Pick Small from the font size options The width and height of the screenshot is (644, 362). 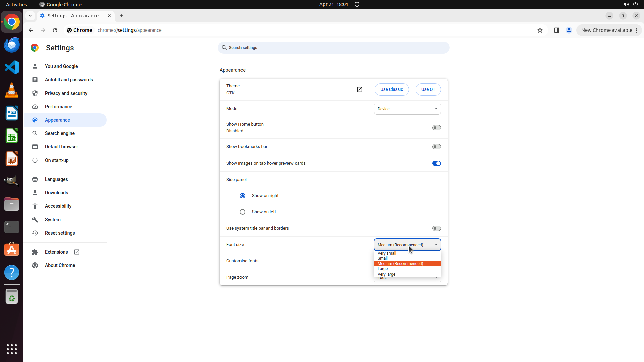(x=383, y=258)
